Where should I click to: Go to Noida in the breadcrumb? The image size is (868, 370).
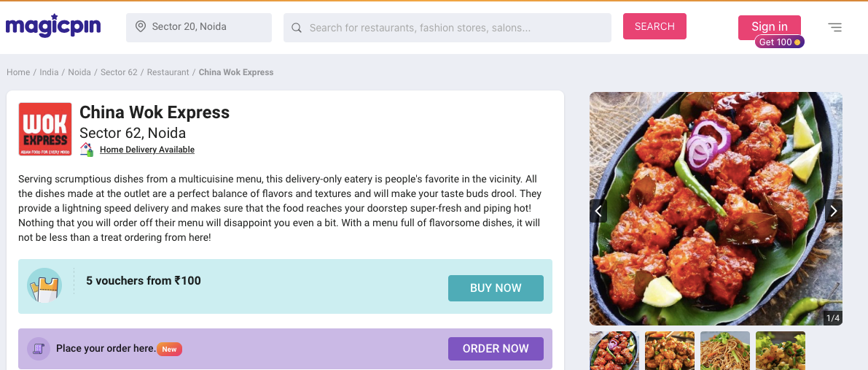[79, 72]
